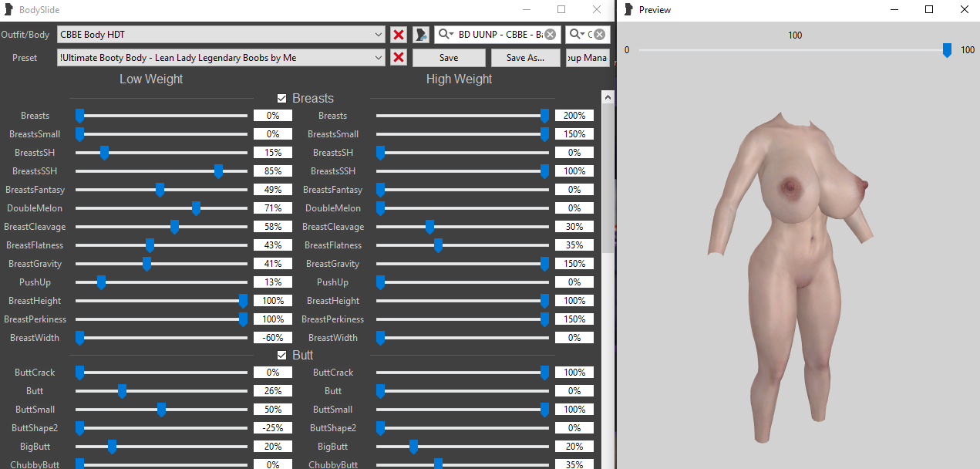
Task: Edit the High Weight ChubbyButt 35% value field
Action: click(x=574, y=465)
